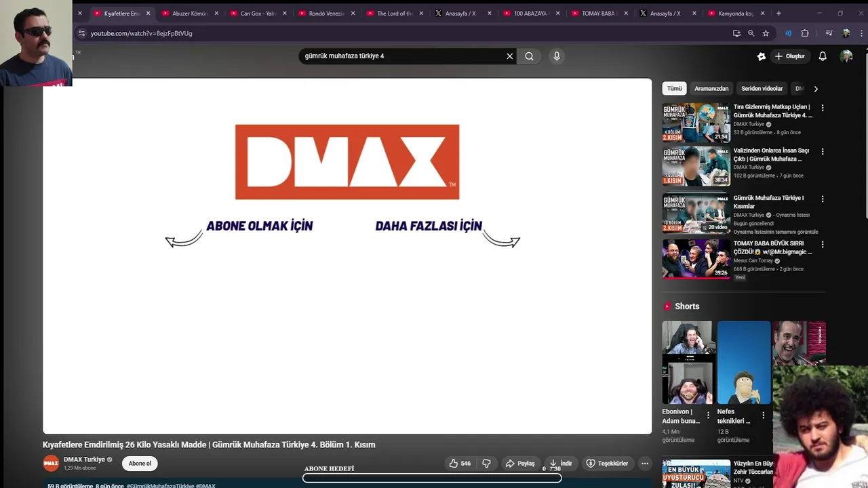The height and width of the screenshot is (488, 868).
Task: Click the magnifier search button next to search box
Action: pyautogui.click(x=529, y=56)
